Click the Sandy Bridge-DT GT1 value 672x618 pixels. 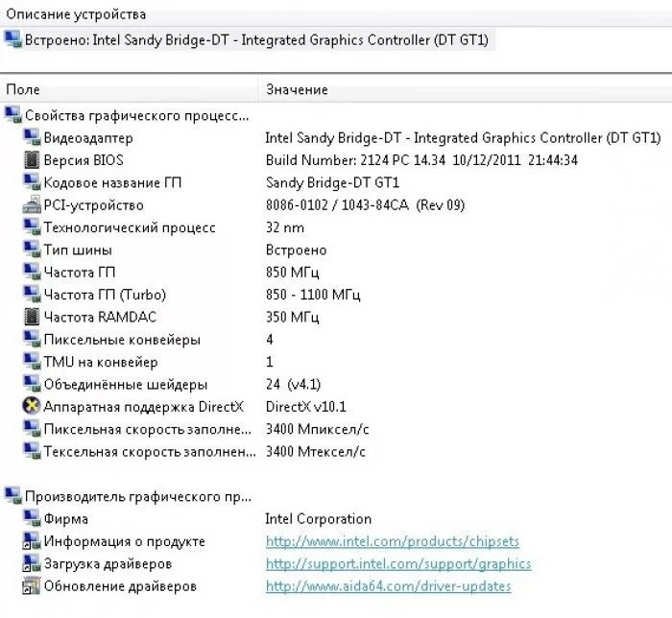click(332, 183)
